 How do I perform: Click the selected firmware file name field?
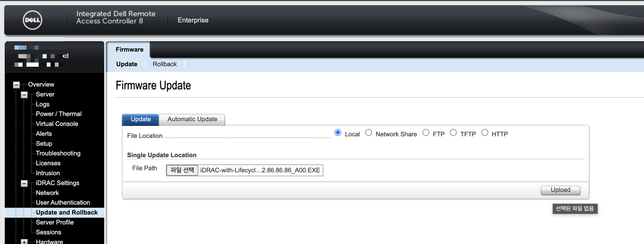(x=260, y=170)
